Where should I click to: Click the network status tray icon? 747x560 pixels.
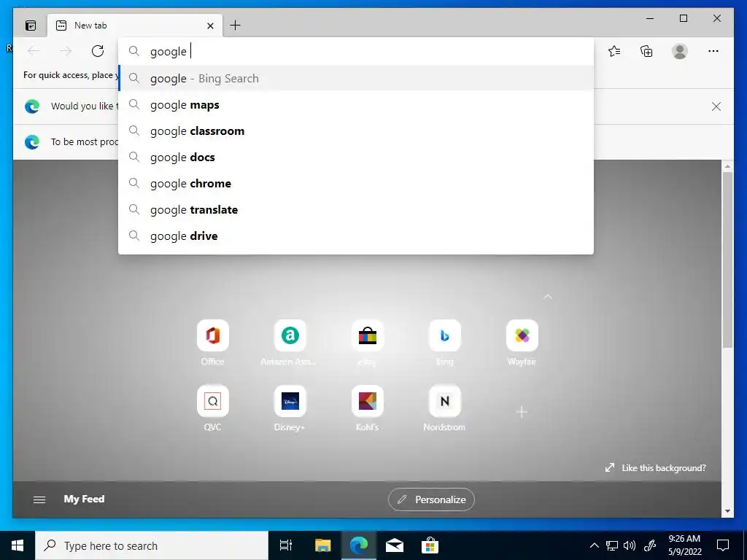tap(612, 545)
